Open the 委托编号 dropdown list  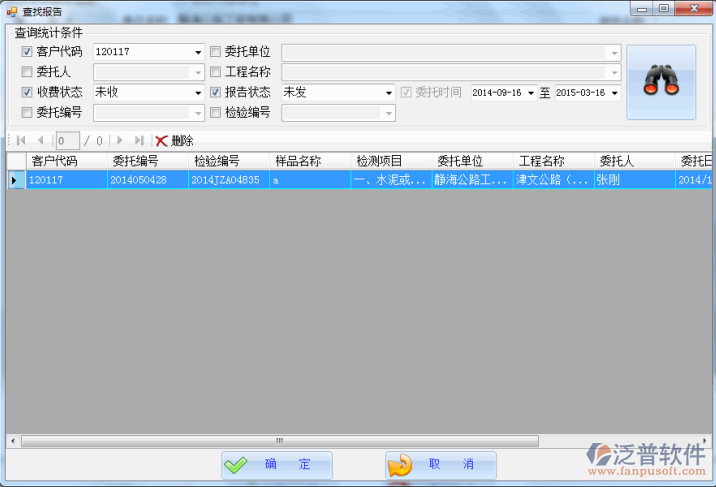(x=198, y=113)
